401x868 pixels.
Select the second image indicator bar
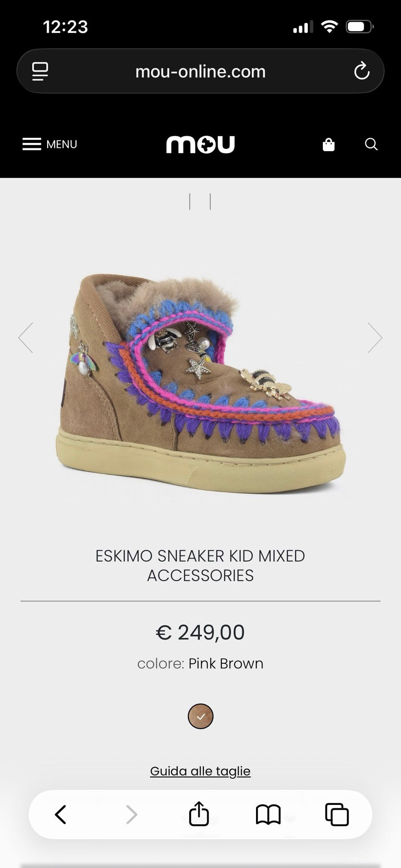coord(210,201)
